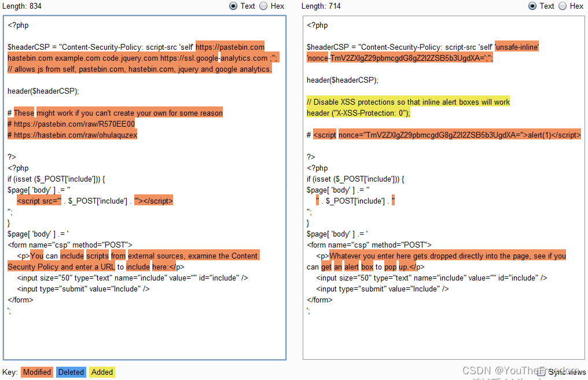Click '<input type="submit"' line in left pane
This screenshot has width=588, height=380.
pyautogui.click(x=83, y=289)
